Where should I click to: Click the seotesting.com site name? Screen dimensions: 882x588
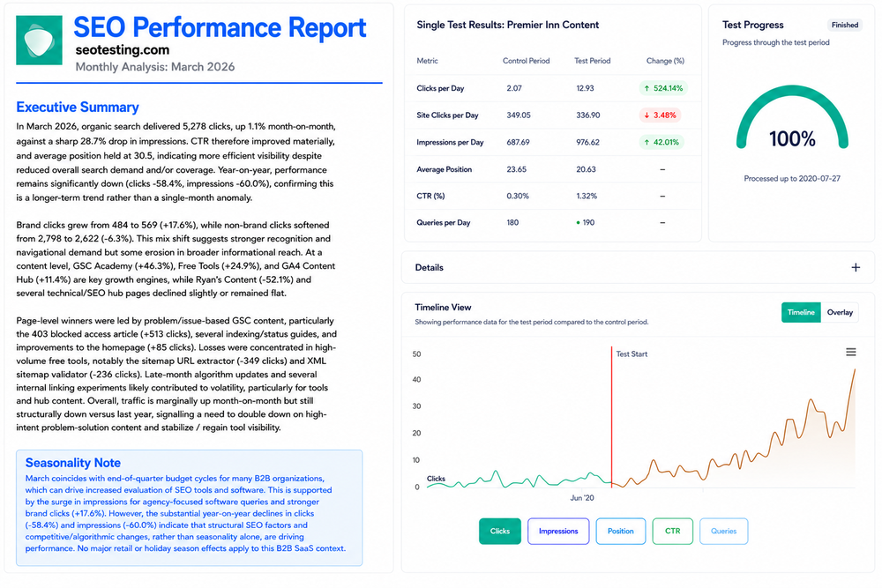[122, 50]
